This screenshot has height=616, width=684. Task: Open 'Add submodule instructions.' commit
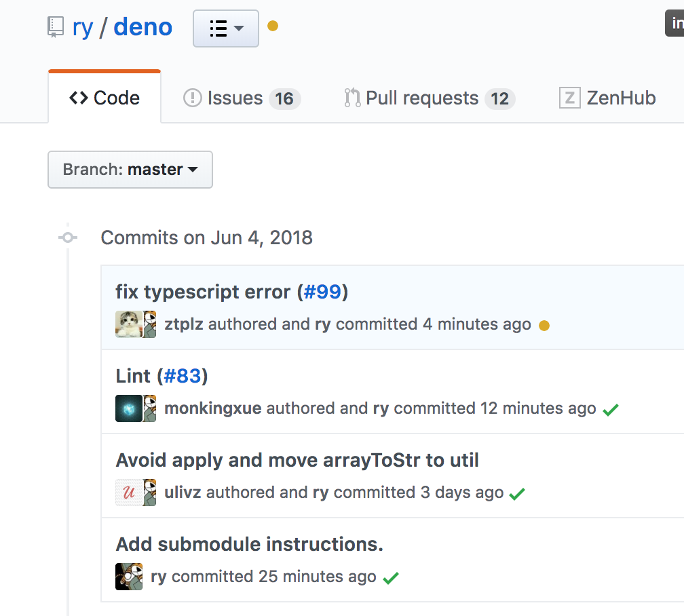(250, 545)
